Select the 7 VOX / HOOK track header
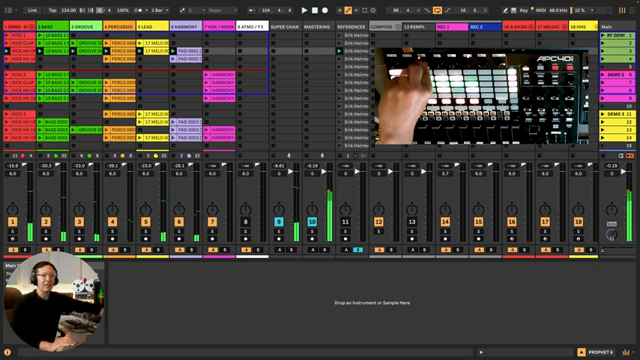 click(219, 27)
